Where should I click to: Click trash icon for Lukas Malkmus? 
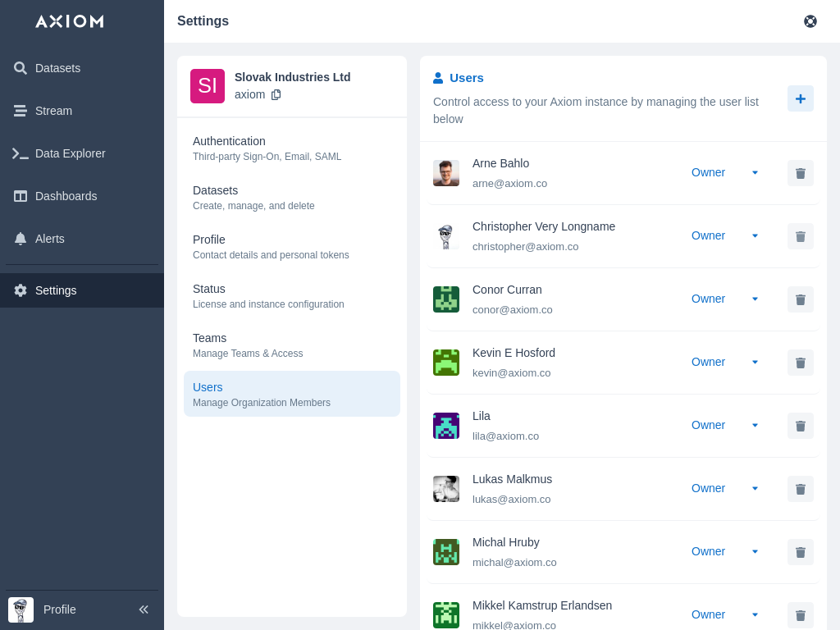[800, 489]
